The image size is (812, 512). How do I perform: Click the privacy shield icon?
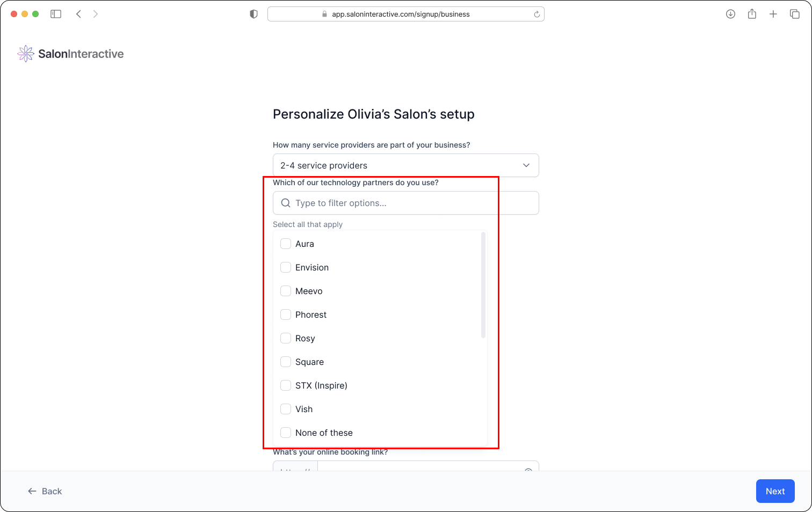point(254,14)
